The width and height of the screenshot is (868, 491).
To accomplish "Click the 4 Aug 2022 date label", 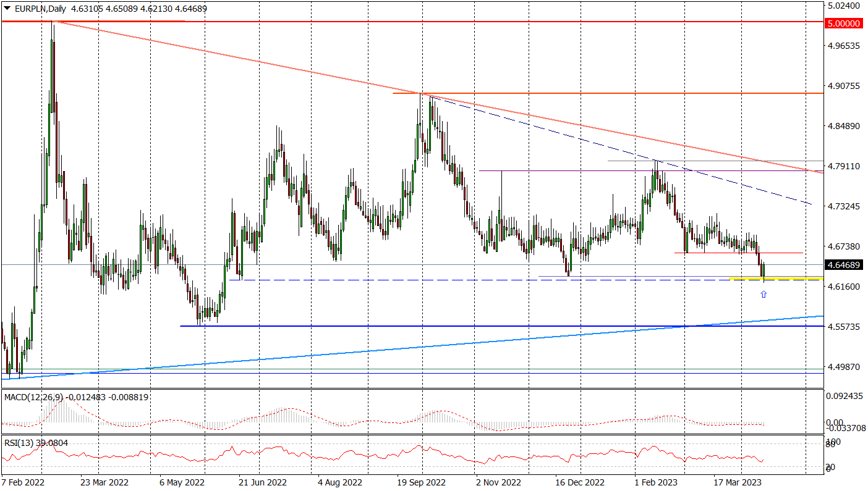I will [340, 482].
